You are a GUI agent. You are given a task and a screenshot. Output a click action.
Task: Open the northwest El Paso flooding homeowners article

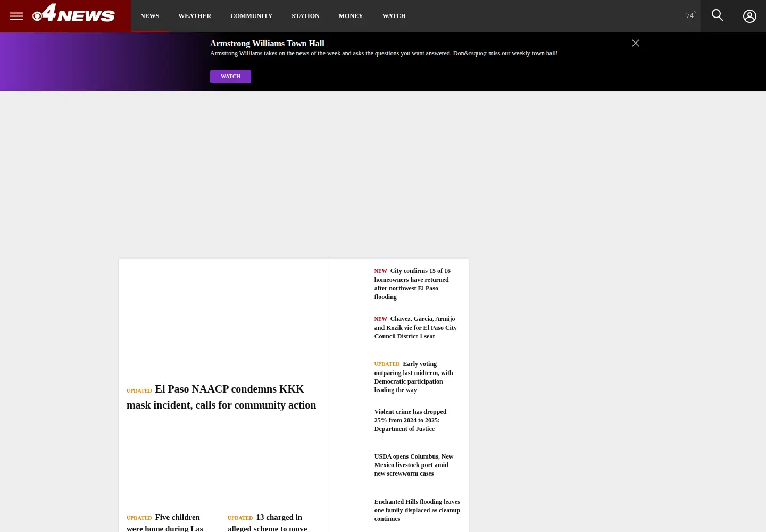click(413, 284)
